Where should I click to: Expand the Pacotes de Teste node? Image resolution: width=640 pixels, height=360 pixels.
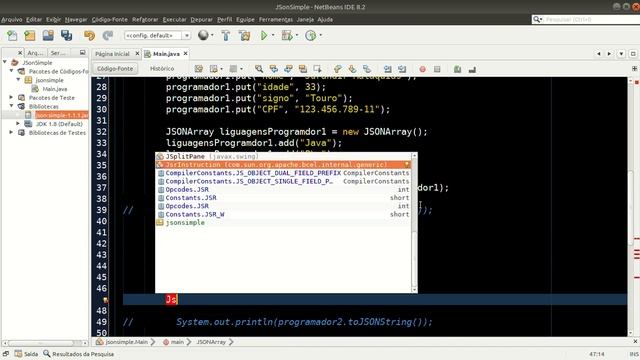point(11,97)
